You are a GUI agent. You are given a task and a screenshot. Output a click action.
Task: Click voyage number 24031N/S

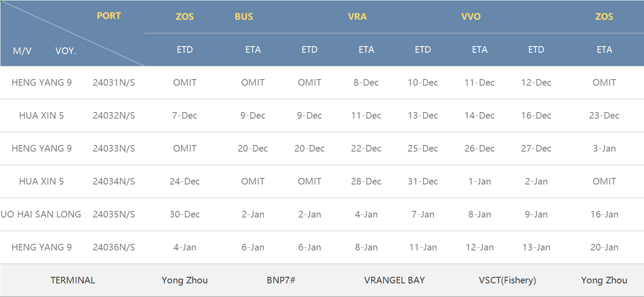(114, 83)
